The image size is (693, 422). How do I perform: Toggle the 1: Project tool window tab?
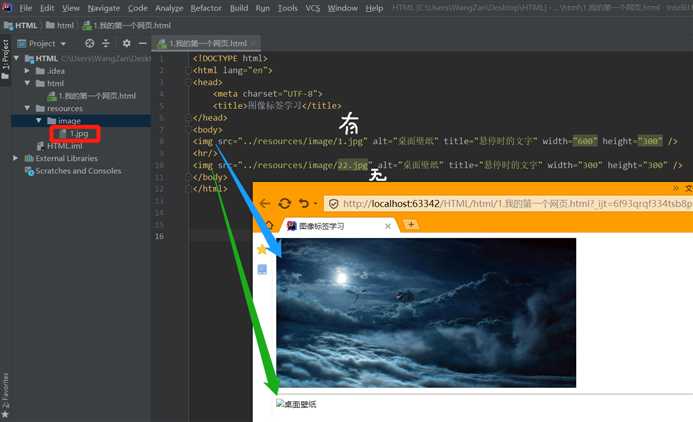(6, 57)
